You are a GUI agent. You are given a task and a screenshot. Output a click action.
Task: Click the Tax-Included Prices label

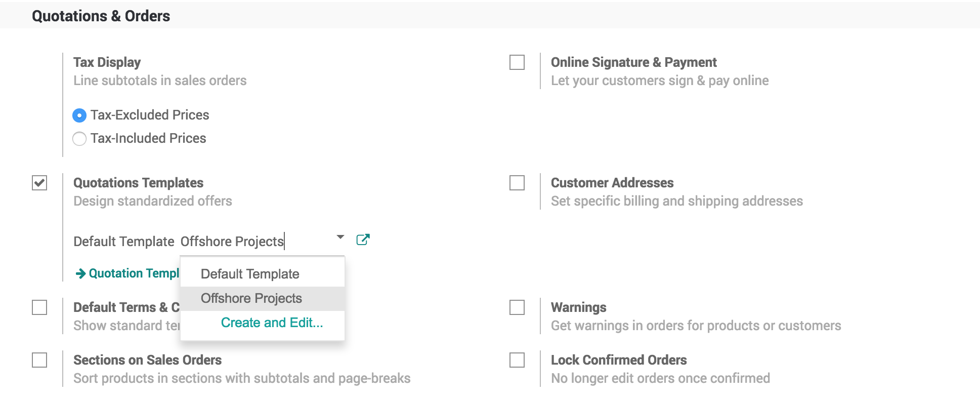click(148, 138)
